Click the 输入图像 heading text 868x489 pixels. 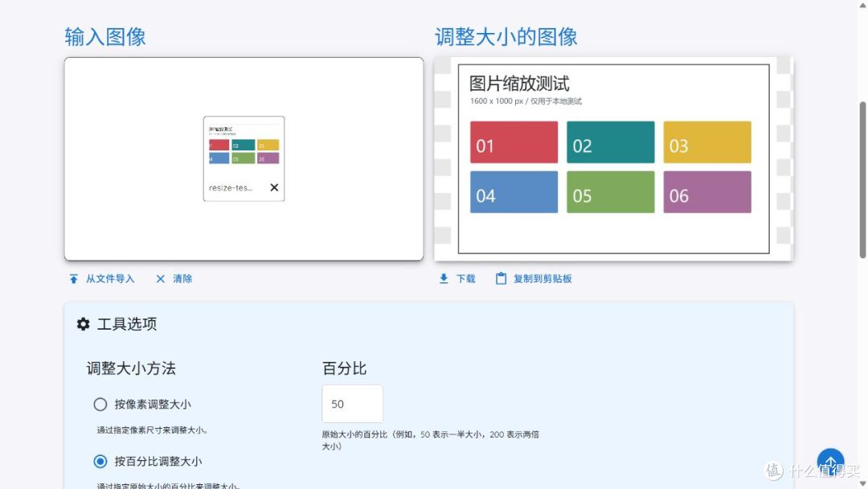tap(105, 37)
